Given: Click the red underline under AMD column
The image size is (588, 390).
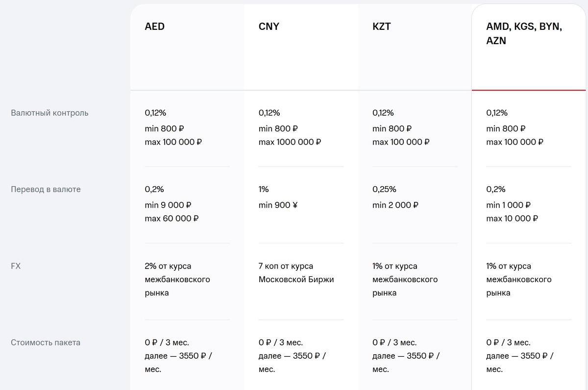Looking at the screenshot, I should pos(529,90).
